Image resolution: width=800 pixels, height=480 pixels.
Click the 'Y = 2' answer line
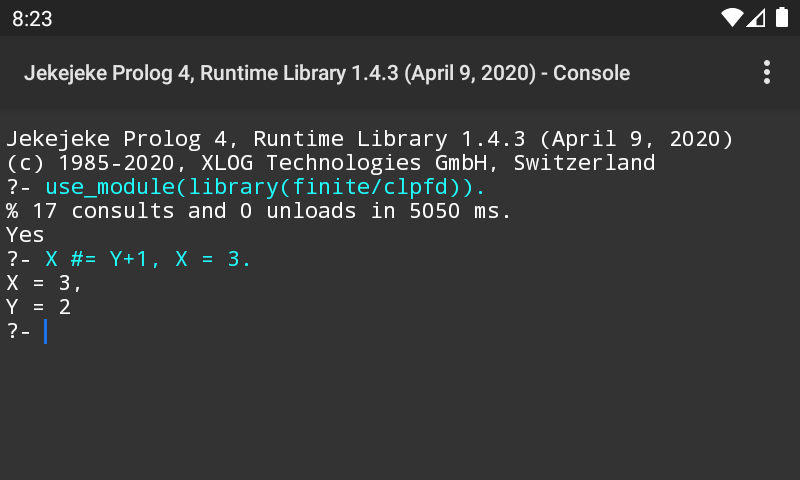(x=38, y=307)
